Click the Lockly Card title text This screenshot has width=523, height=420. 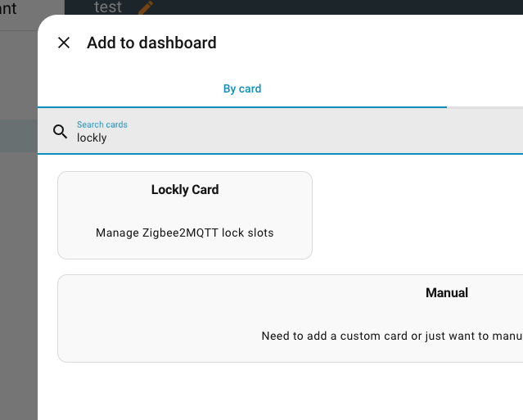(x=185, y=189)
